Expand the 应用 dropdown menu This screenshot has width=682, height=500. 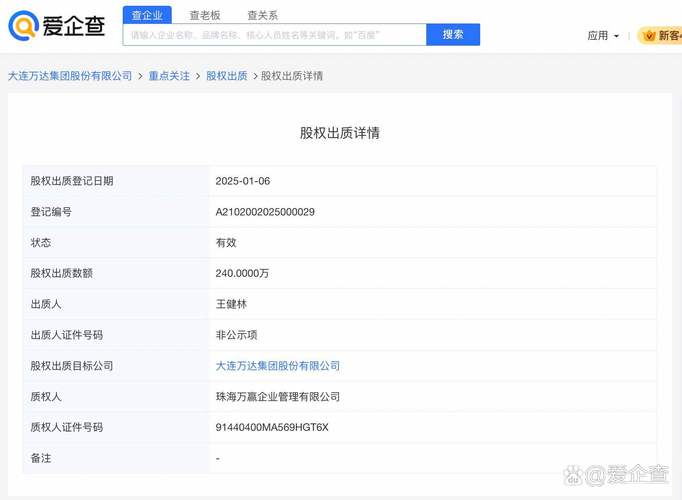pyautogui.click(x=603, y=35)
